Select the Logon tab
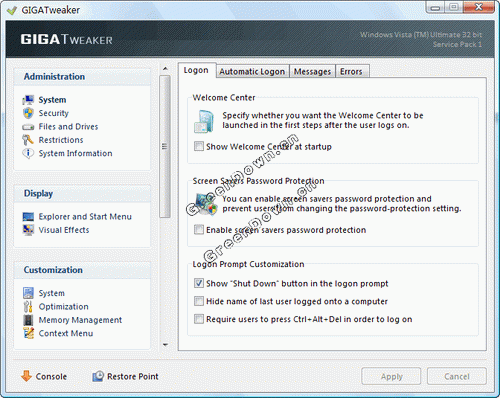 click(197, 70)
